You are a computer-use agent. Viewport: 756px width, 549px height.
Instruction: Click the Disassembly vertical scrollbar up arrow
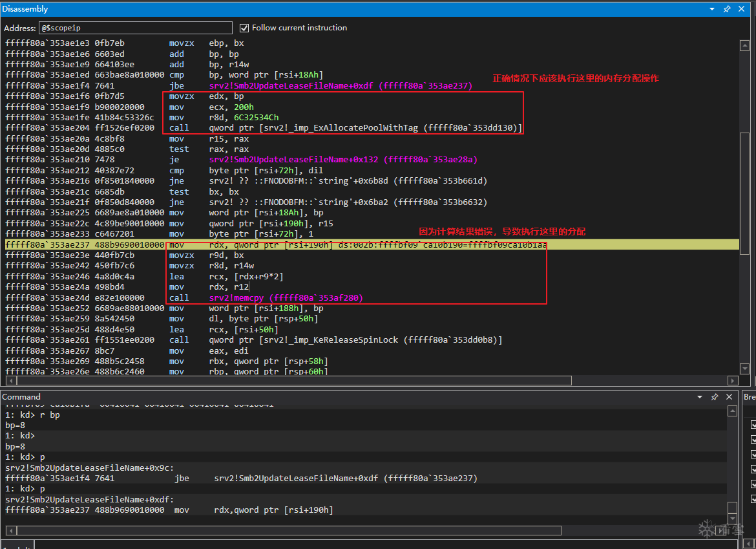pos(744,47)
